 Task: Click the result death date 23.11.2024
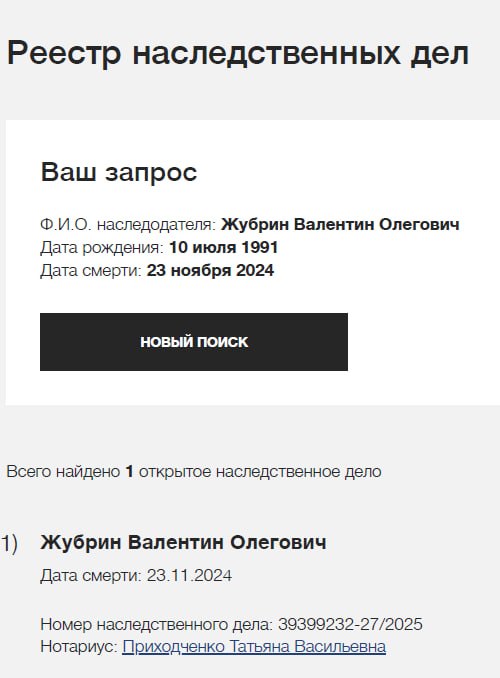(x=189, y=576)
